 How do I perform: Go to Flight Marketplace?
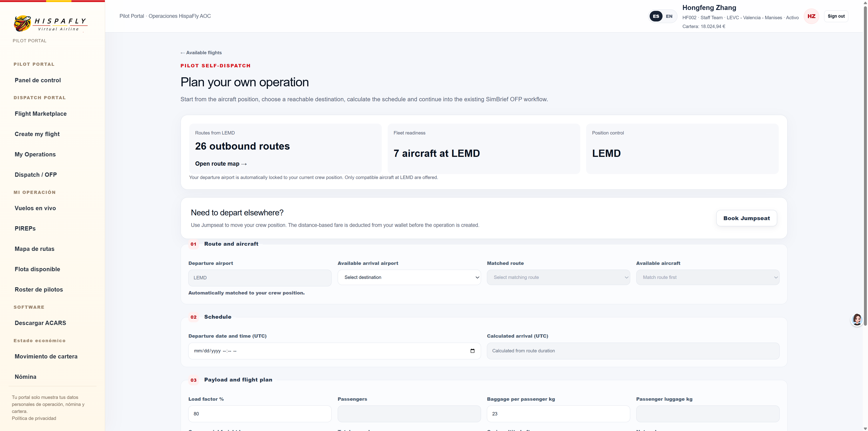point(41,113)
